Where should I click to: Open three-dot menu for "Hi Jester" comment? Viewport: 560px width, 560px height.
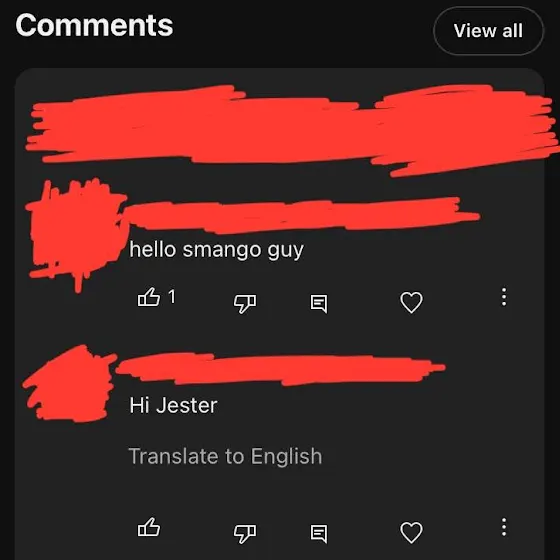coord(504,527)
